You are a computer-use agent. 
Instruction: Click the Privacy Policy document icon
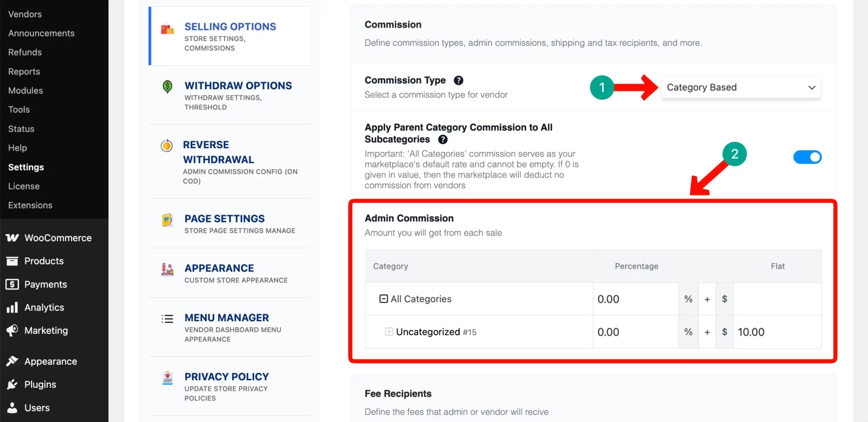click(x=167, y=378)
